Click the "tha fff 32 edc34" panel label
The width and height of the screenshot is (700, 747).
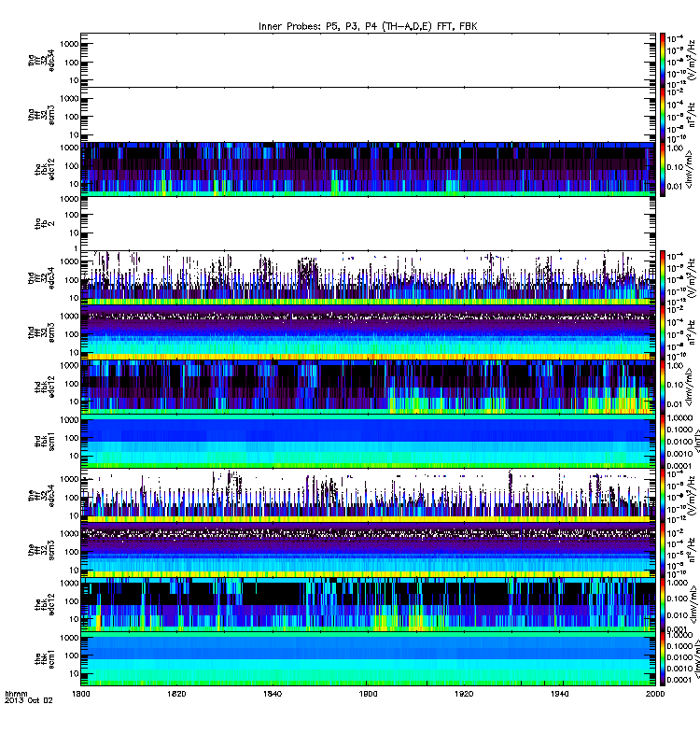click(41, 61)
